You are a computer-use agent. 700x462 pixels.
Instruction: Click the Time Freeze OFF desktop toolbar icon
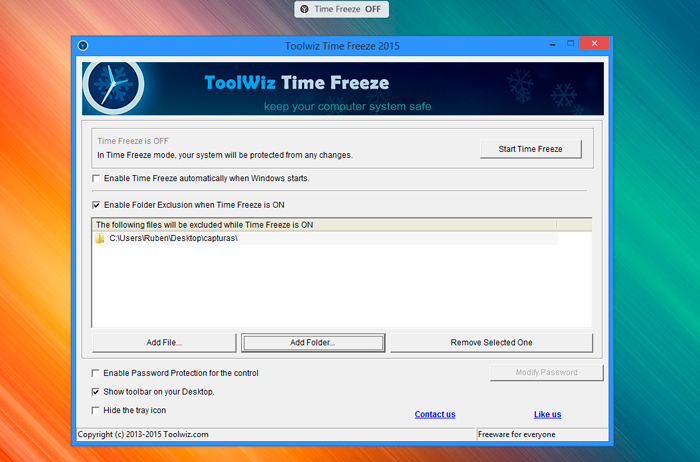pos(304,9)
